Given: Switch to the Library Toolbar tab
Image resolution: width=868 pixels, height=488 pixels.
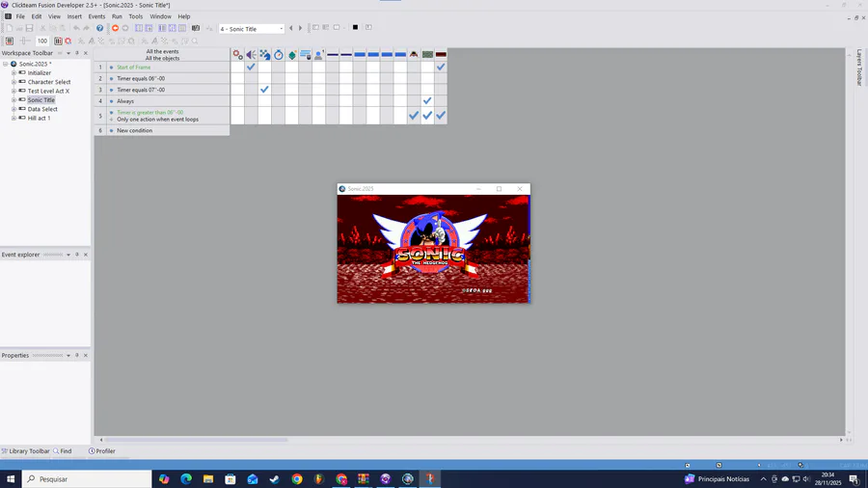Looking at the screenshot, I should (25, 451).
